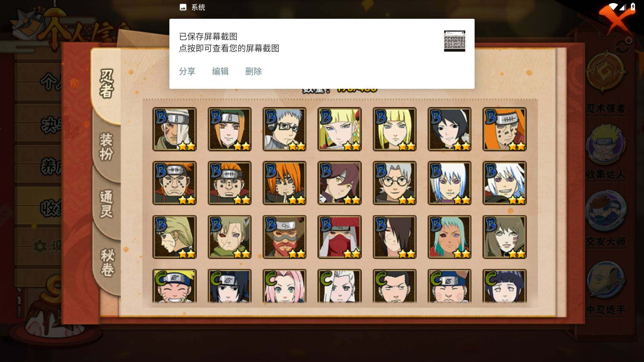
Task: Select the C-rank Hinata ninja portrait
Action: click(x=504, y=287)
